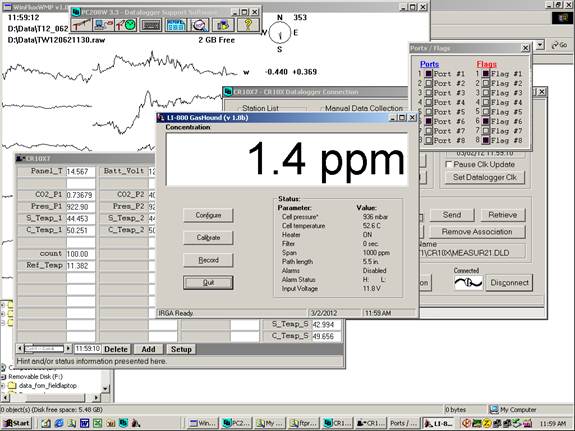Click the blue building icon in PC200W toolbar
This screenshot has width=575, height=431.
(x=176, y=25)
